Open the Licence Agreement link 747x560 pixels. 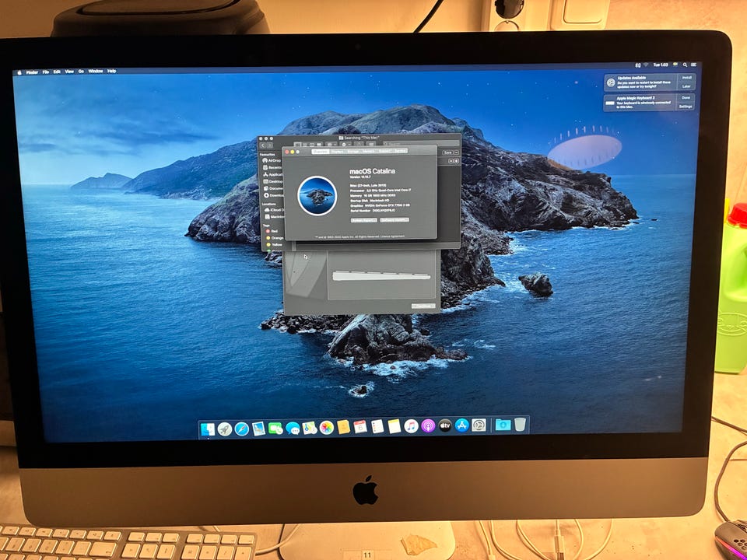[x=392, y=236]
